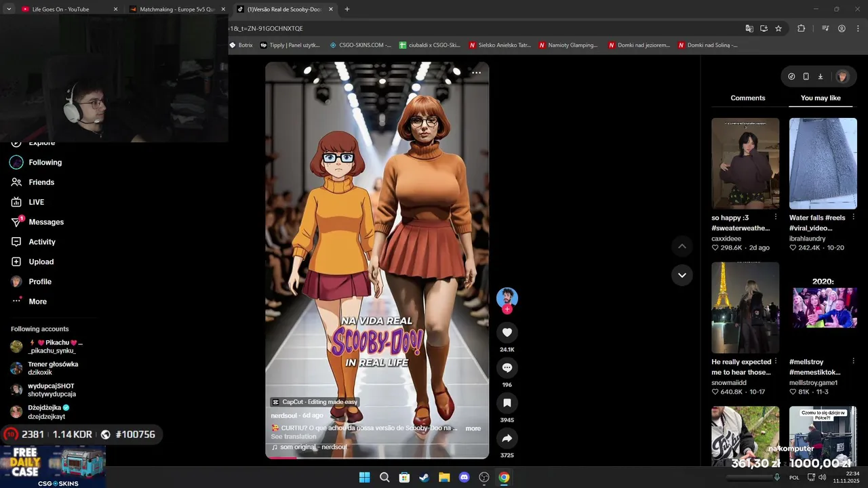Share the video with the arrow icon
Image resolution: width=868 pixels, height=488 pixels.
[507, 438]
